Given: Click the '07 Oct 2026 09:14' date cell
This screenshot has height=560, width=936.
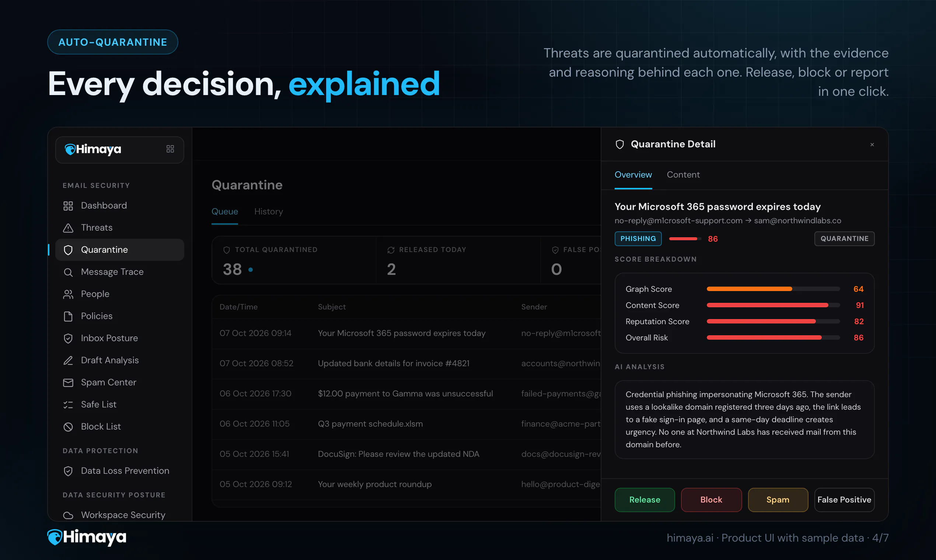Looking at the screenshot, I should click(x=255, y=333).
